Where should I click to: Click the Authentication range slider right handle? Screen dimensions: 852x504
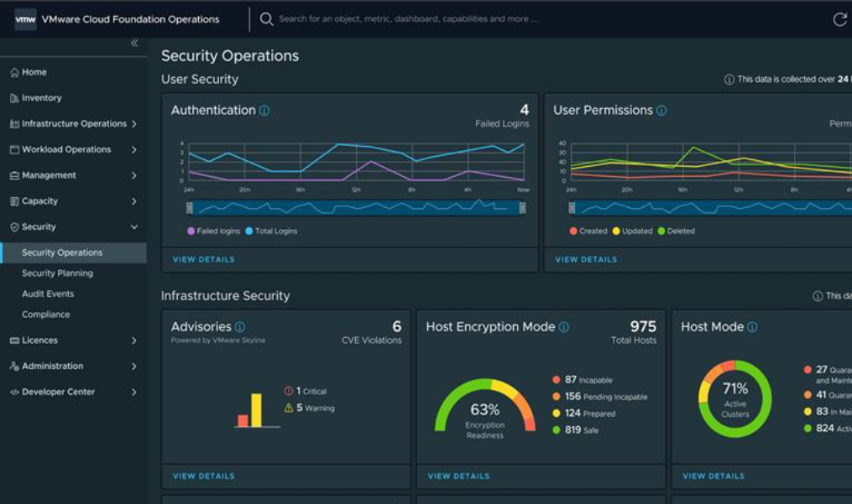[523, 208]
